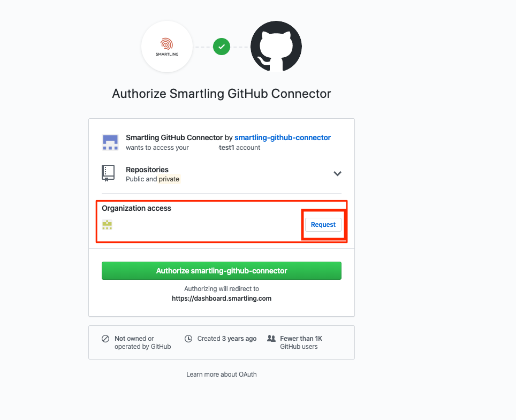516x420 pixels.
Task: Click the Smartling GitHub Connector app avatar
Action: coord(110,142)
